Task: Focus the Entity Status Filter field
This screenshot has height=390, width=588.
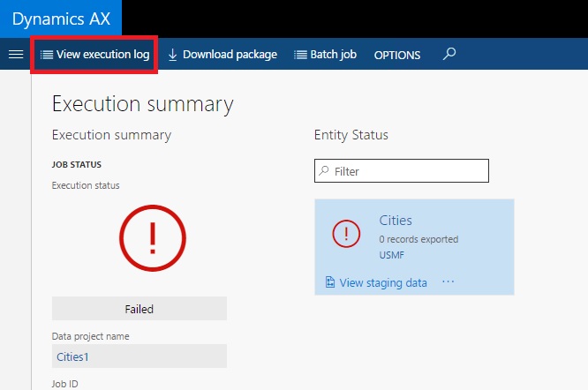Action: [408, 171]
